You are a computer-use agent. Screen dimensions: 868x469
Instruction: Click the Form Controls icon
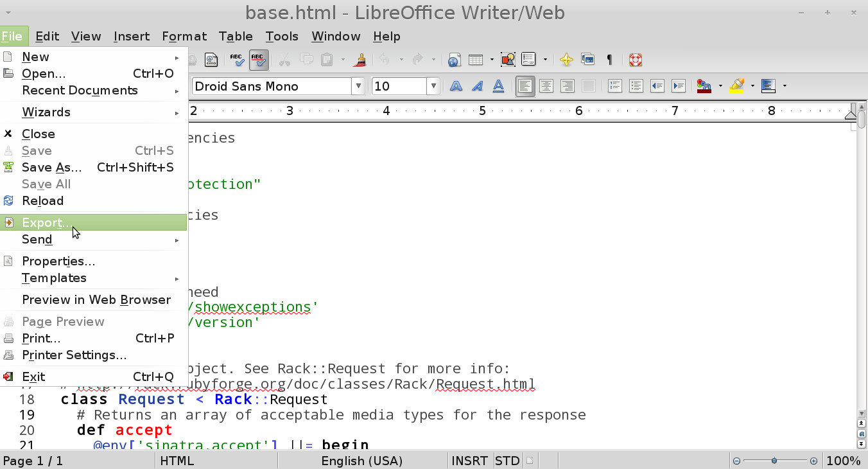529,60
